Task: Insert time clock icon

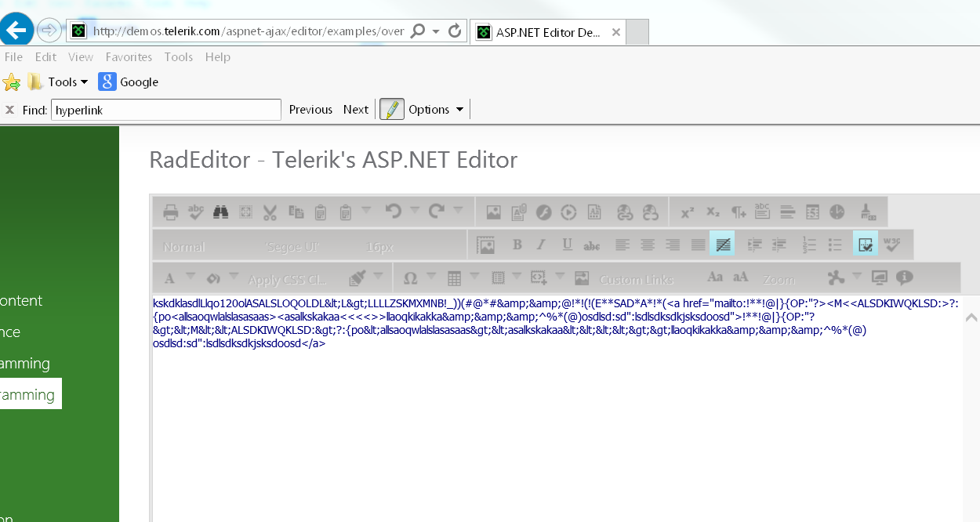Action: pos(838,212)
